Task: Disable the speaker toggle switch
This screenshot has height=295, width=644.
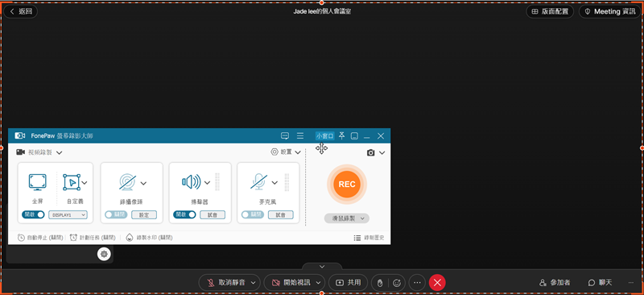Action: click(184, 214)
